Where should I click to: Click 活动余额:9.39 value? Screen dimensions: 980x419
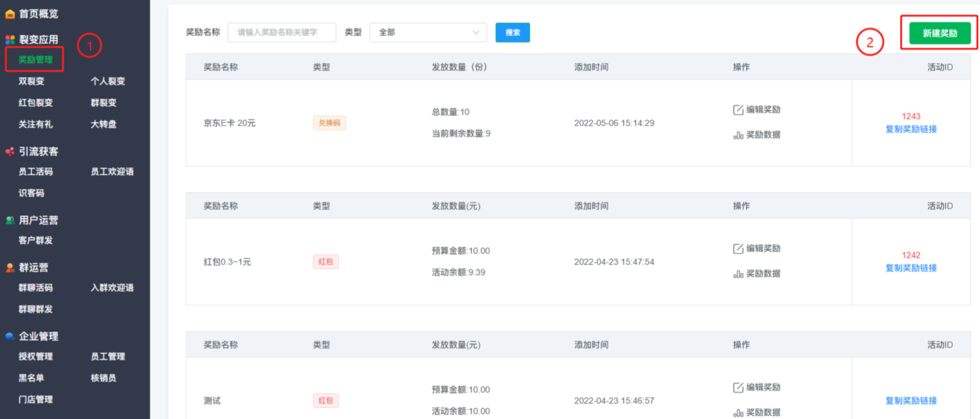[x=459, y=272]
